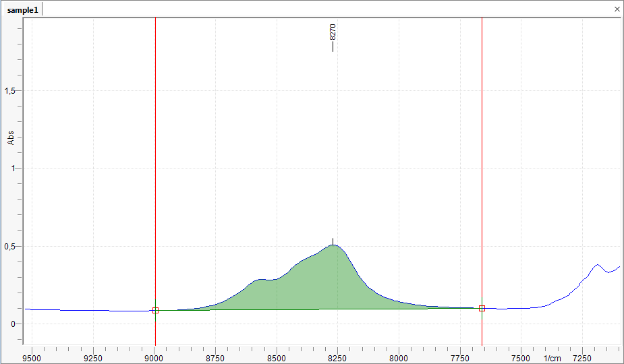Click the shoulder peak near 8550
The width and height of the screenshot is (624, 364).
point(262,279)
